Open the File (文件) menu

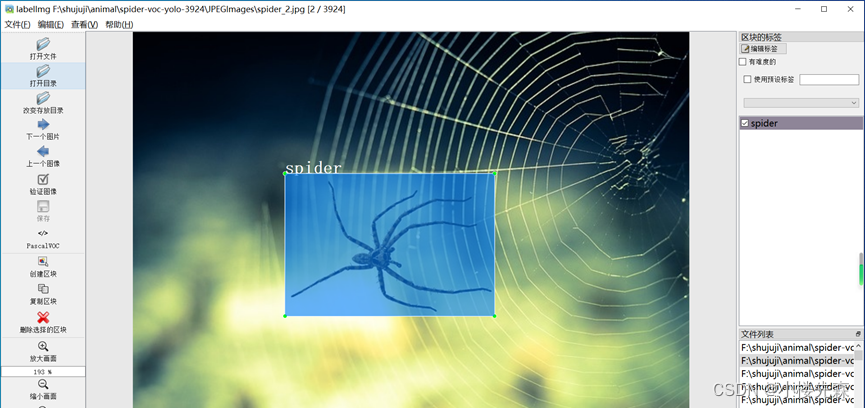17,25
